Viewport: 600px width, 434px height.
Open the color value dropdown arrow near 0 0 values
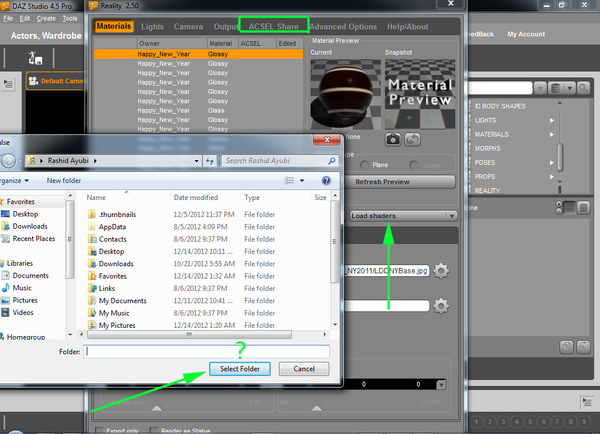(x=441, y=384)
